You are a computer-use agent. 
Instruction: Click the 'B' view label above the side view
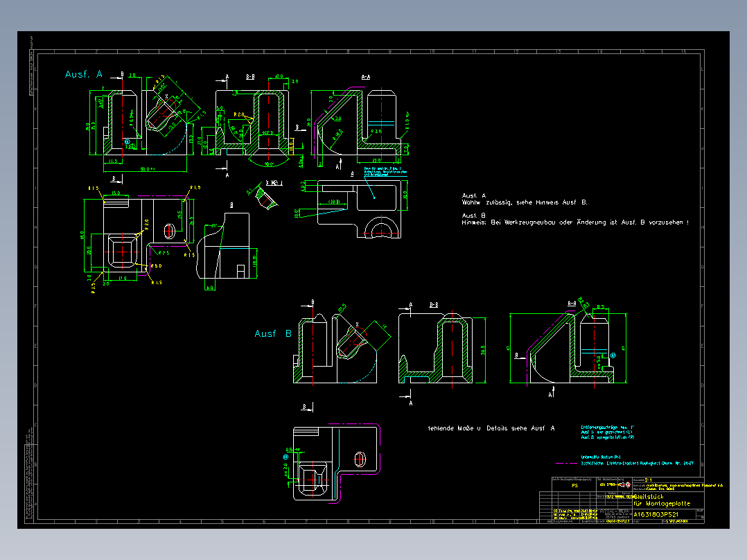tap(231, 205)
